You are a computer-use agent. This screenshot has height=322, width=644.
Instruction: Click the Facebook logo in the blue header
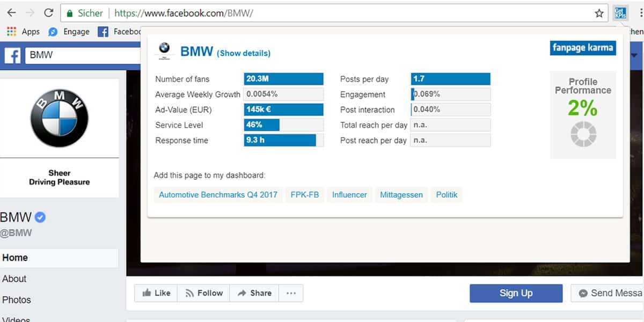tap(12, 55)
